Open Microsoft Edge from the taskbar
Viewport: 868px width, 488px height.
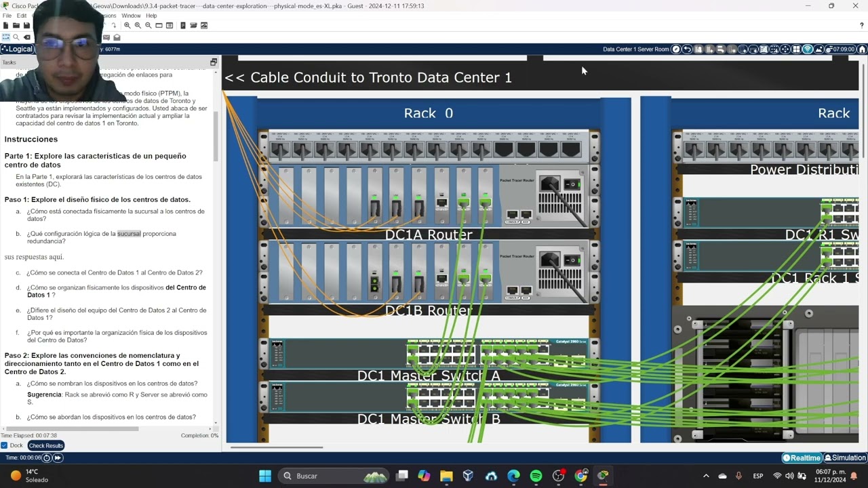513,476
